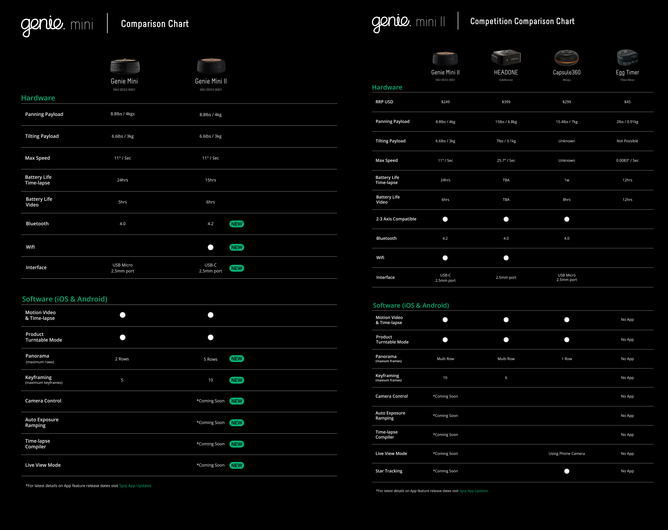Screen dimensions: 668x530
Task: Click the NEW badge in the Wifi row
Action: pos(237,246)
